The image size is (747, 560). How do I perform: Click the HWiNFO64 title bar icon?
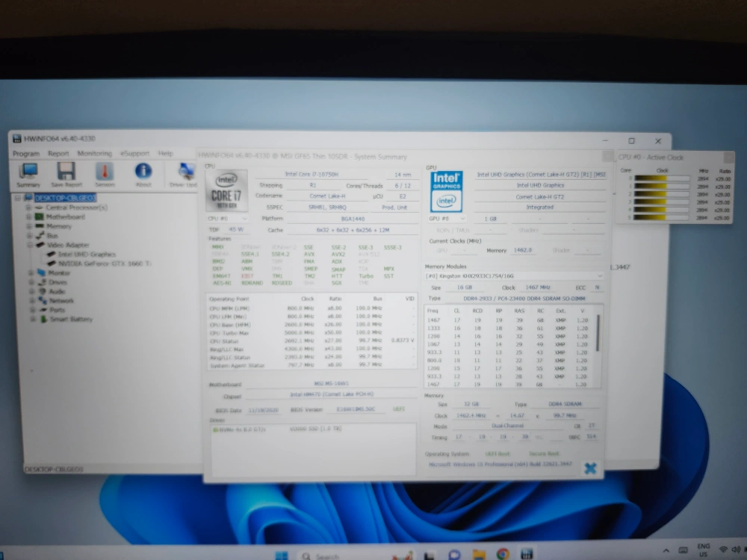(17, 139)
